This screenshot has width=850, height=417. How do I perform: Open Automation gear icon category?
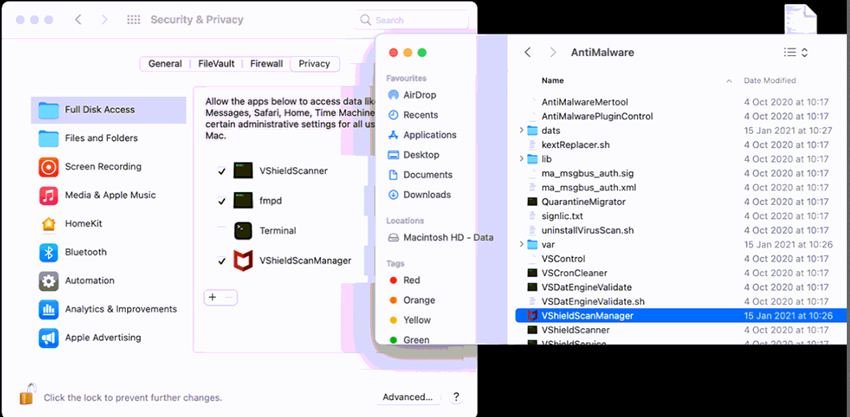click(x=48, y=281)
